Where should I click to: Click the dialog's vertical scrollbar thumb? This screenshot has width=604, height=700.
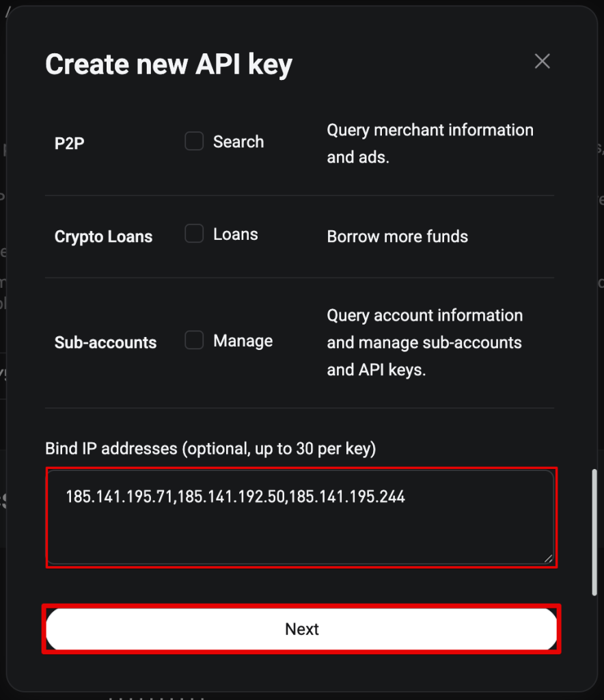[594, 532]
